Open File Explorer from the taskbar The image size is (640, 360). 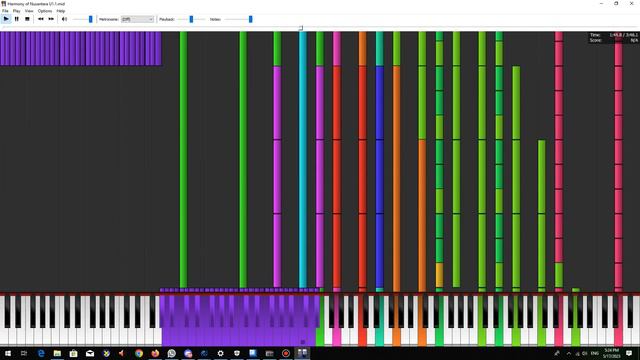coord(57,353)
